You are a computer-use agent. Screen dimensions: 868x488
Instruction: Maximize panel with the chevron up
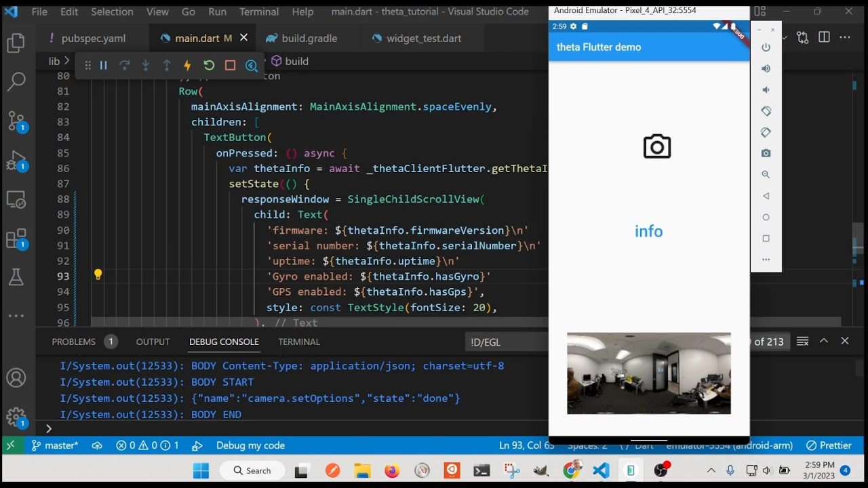tap(824, 341)
